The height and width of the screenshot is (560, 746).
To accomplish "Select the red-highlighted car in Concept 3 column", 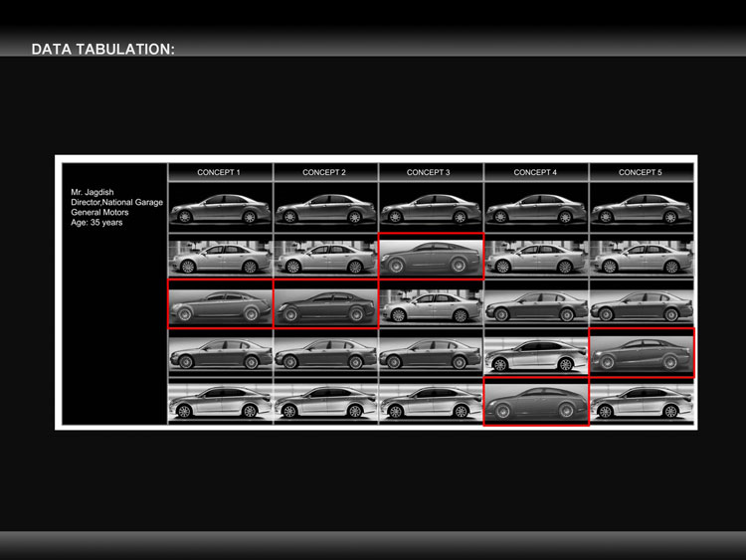I will pyautogui.click(x=431, y=257).
